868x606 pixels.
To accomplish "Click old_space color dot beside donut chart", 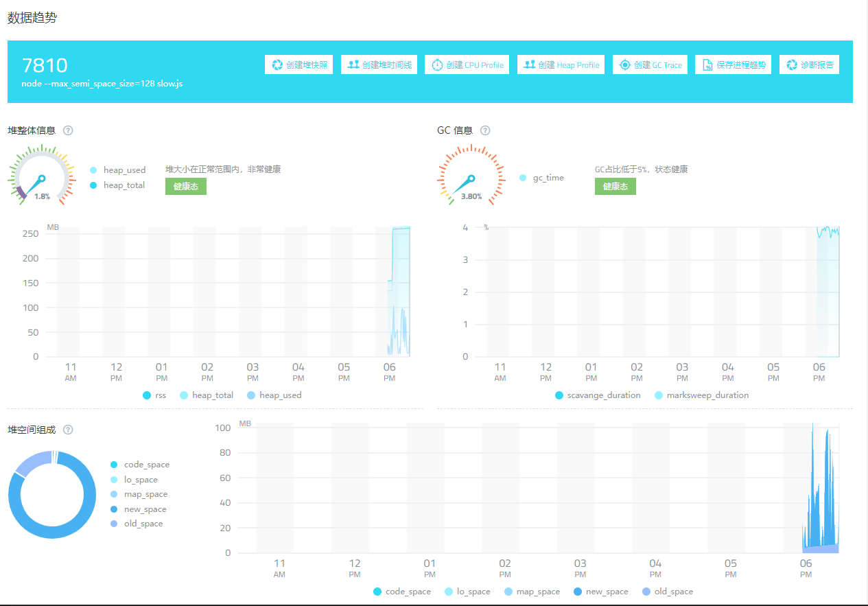I will click(x=114, y=524).
